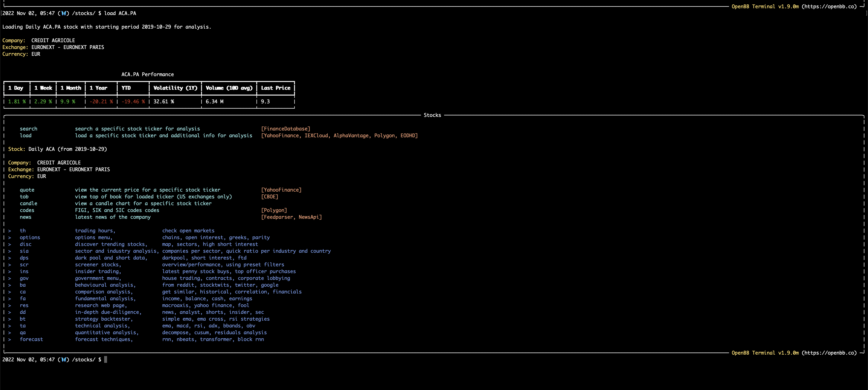Expand the forecast techniques menu
The height and width of the screenshot is (390, 868).
click(x=31, y=339)
